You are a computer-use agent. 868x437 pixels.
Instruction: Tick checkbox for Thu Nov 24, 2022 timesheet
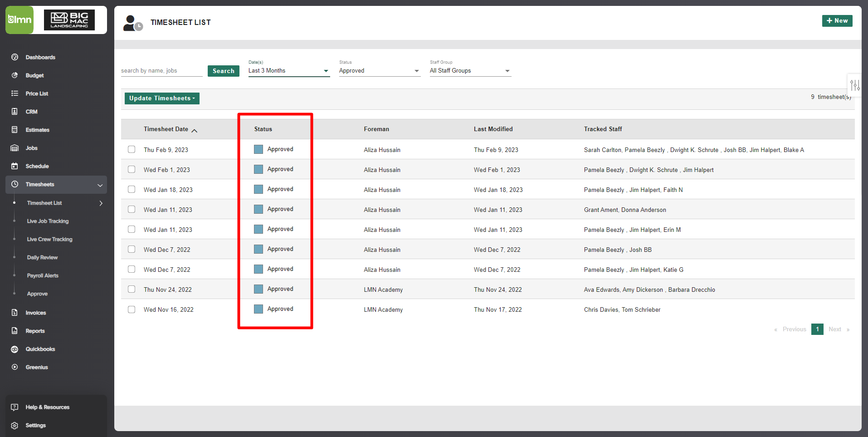pos(132,289)
